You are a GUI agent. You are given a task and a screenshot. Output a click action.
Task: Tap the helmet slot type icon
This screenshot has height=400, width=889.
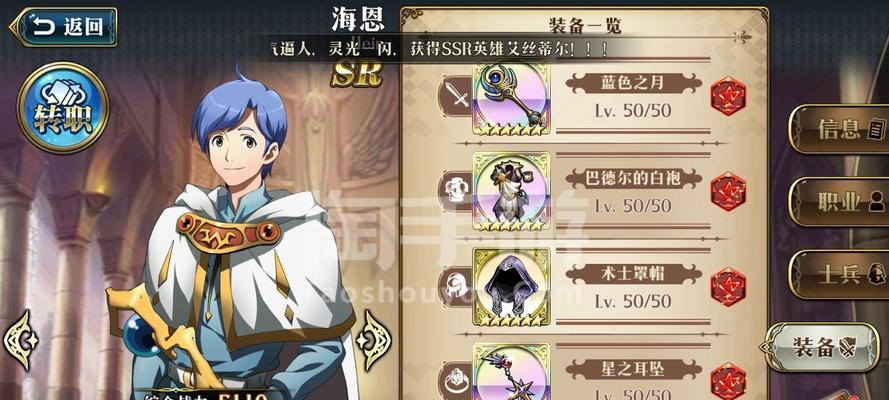coord(458,287)
